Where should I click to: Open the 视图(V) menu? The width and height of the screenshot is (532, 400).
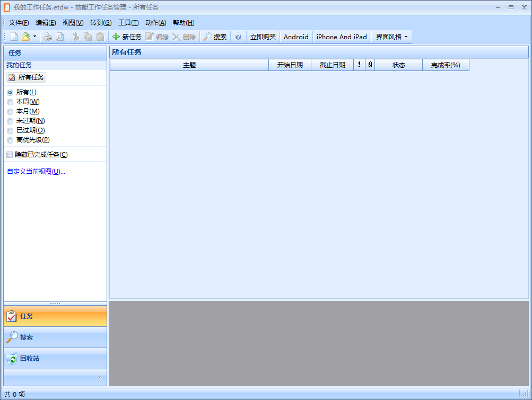pos(73,23)
